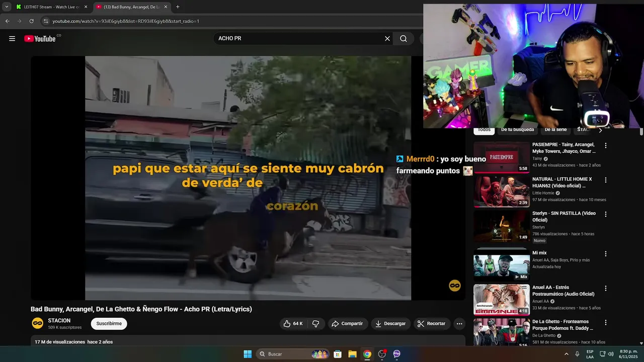Select the Todos filter chip
644x362 pixels.
(x=484, y=130)
